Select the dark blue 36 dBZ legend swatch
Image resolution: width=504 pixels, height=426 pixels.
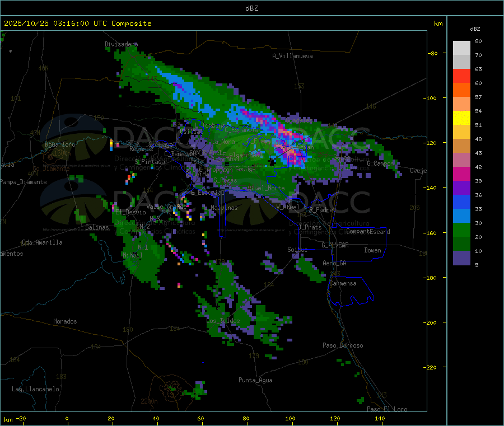tap(461, 202)
